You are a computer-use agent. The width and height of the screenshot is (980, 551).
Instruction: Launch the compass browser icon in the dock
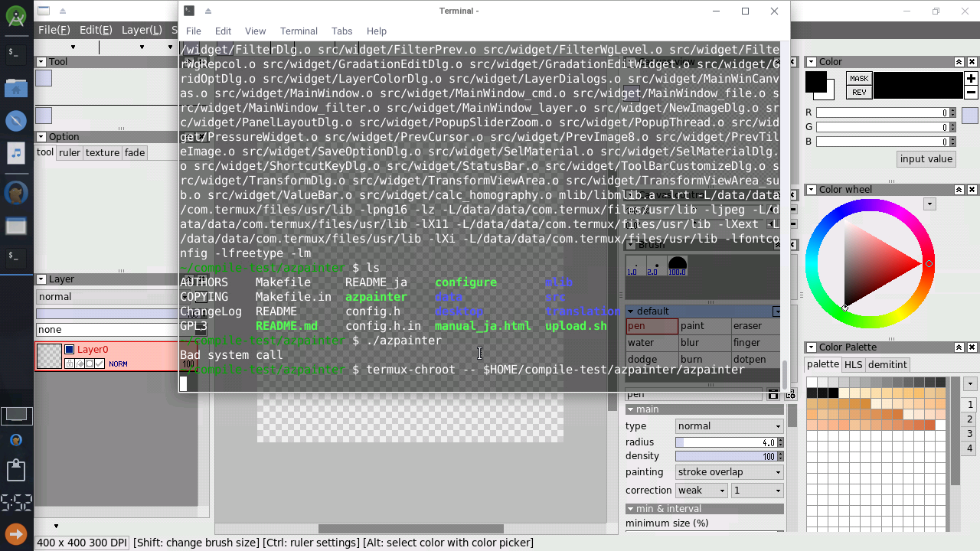click(16, 120)
